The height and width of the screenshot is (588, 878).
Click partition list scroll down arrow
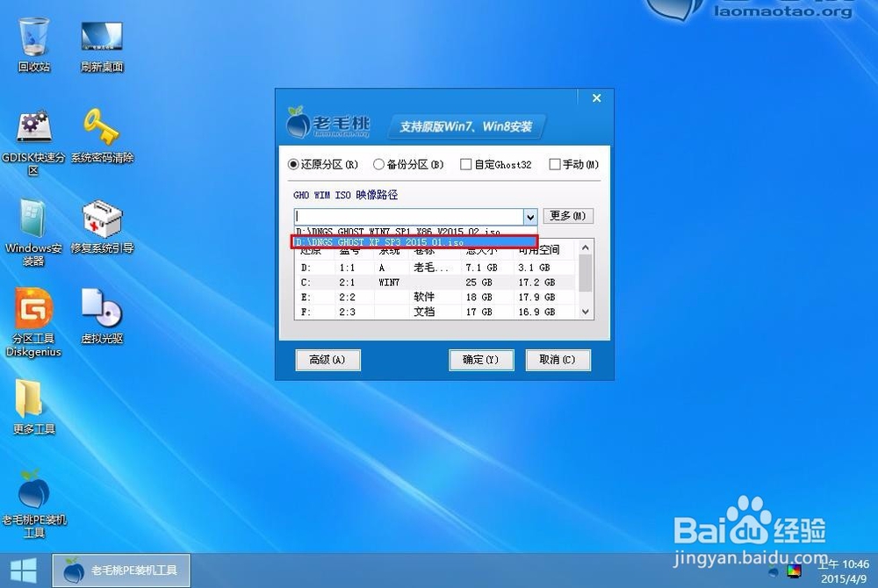click(585, 312)
